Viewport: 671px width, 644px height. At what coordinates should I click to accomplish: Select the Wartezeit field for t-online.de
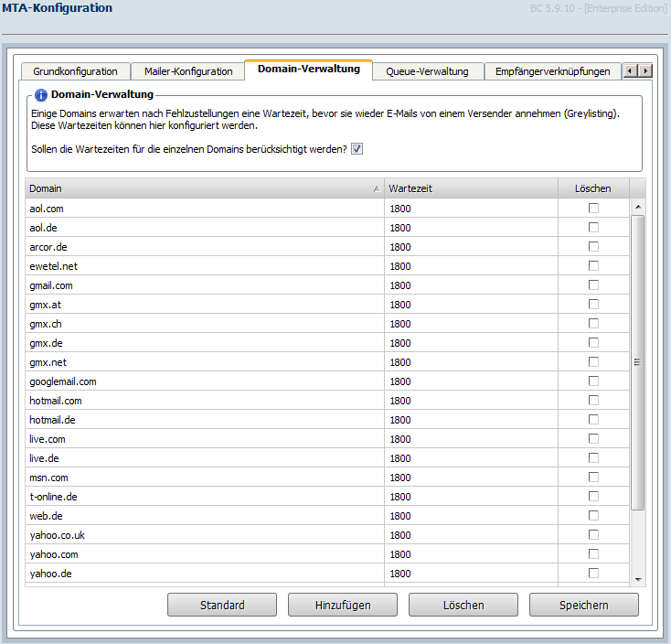tap(471, 497)
